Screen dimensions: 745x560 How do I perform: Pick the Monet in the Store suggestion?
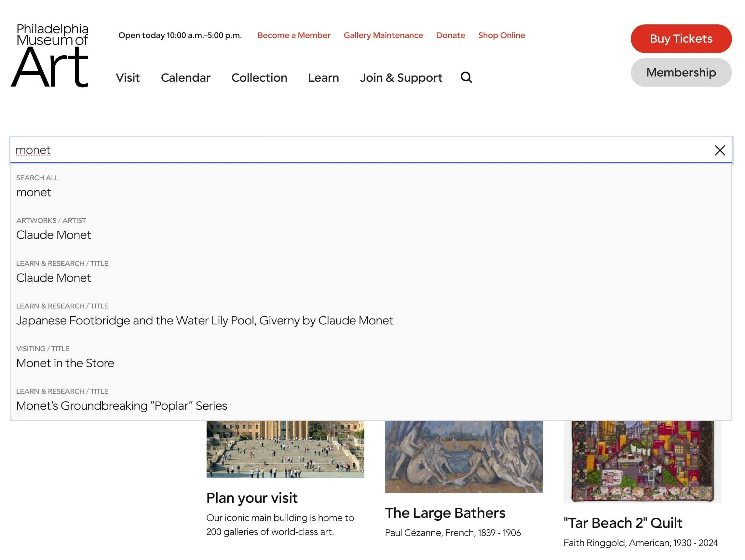click(x=65, y=363)
